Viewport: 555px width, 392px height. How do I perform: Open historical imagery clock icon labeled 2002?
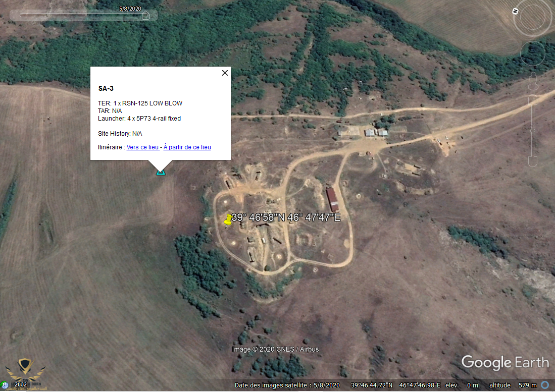pos(5,384)
